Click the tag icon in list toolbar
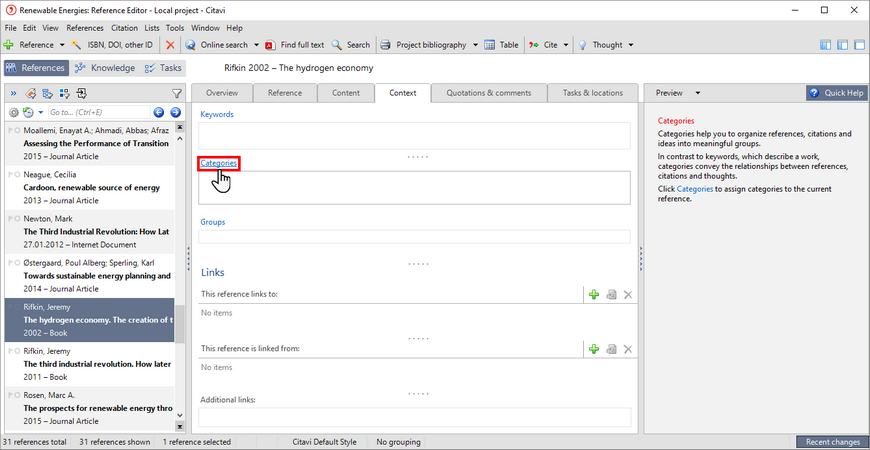 pyautogui.click(x=31, y=93)
